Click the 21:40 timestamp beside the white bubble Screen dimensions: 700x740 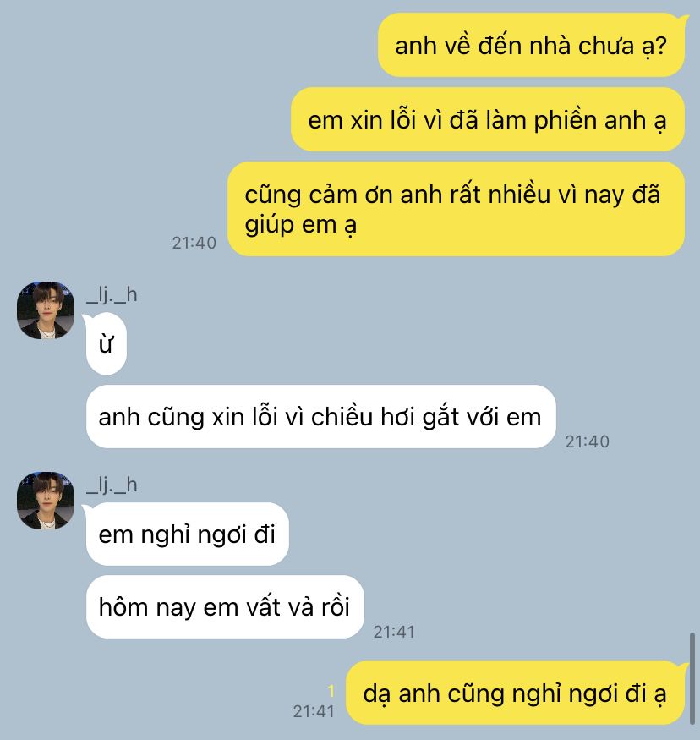point(588,441)
